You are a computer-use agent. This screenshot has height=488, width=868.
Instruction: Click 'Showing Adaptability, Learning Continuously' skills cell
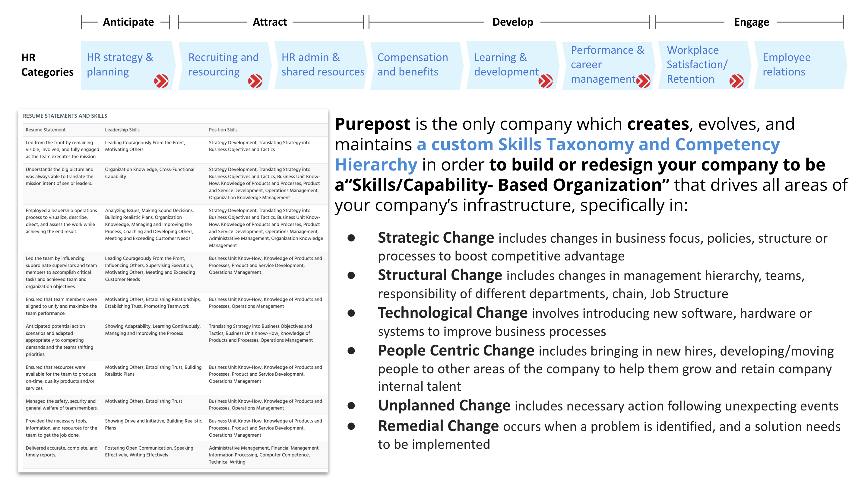153,330
